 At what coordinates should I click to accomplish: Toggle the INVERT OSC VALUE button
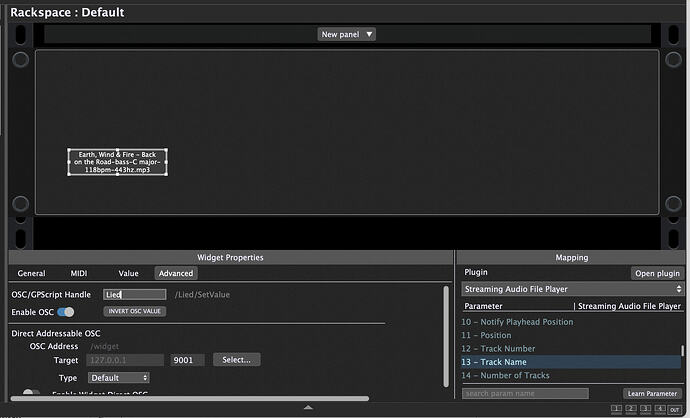click(135, 311)
